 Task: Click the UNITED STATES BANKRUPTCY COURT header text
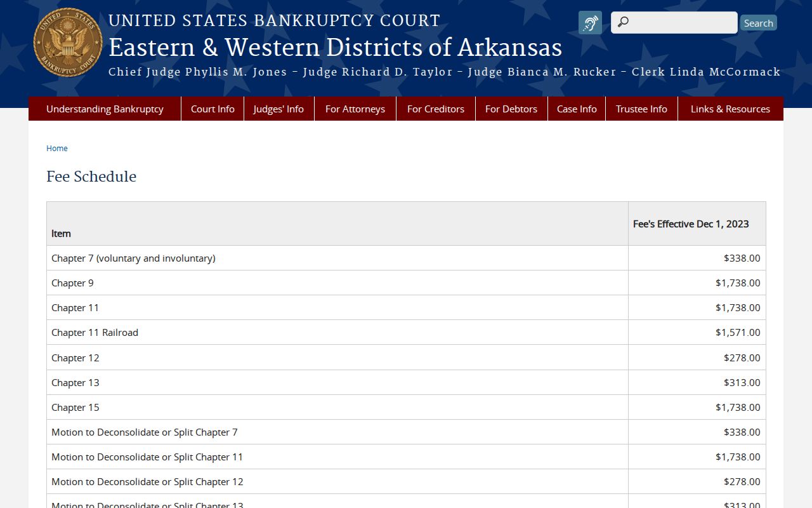(x=274, y=20)
